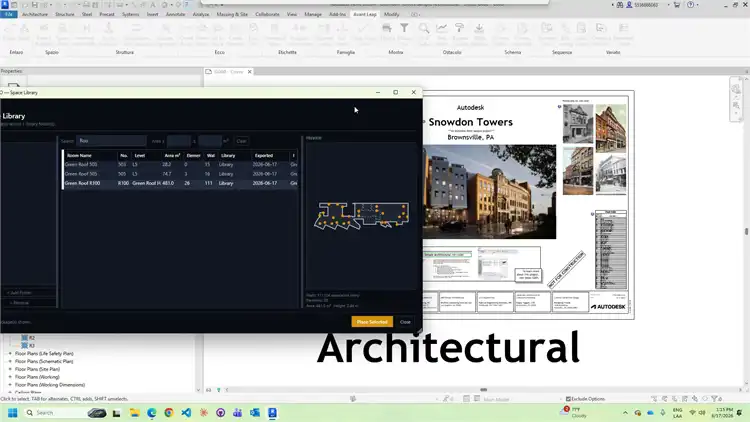Select the Green Roof row with area 74.7
750x422 pixels.
180,174
